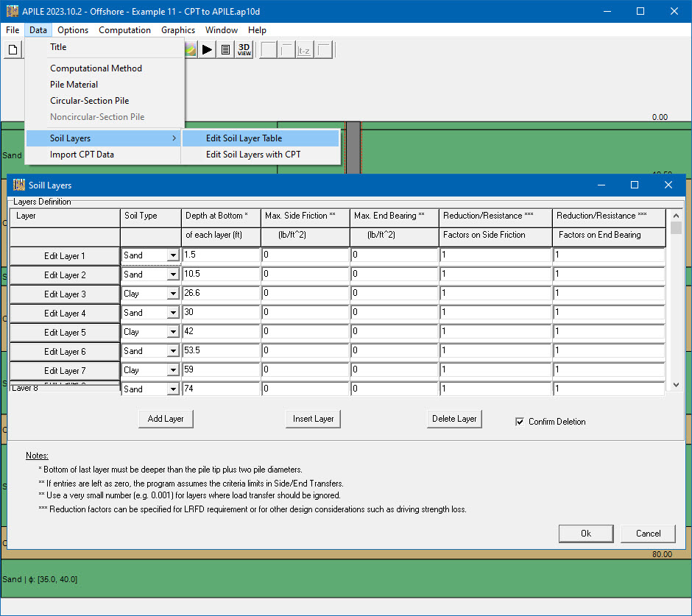The height and width of the screenshot is (616, 692).
Task: Open the Options menu
Action: tap(73, 30)
